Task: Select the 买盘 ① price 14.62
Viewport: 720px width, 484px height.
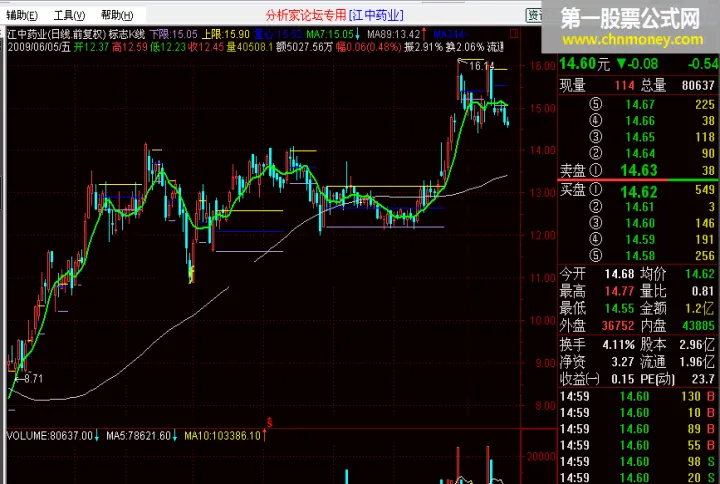Action: pyautogui.click(x=639, y=190)
